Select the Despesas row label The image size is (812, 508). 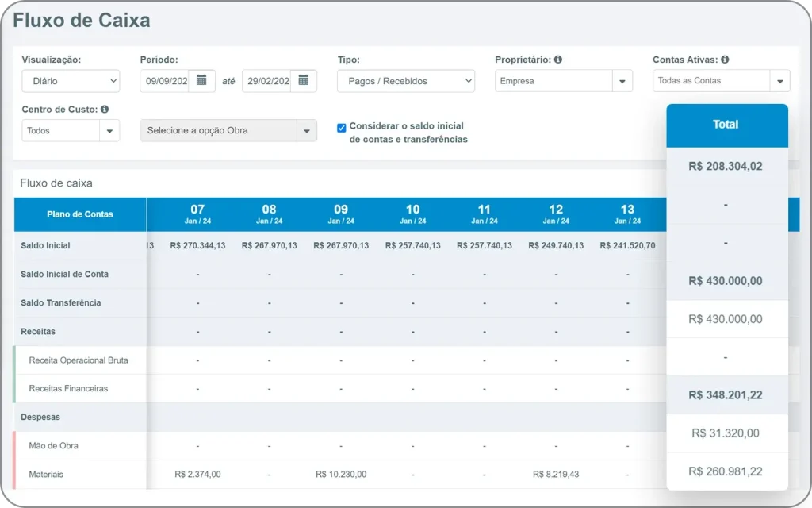(x=40, y=417)
